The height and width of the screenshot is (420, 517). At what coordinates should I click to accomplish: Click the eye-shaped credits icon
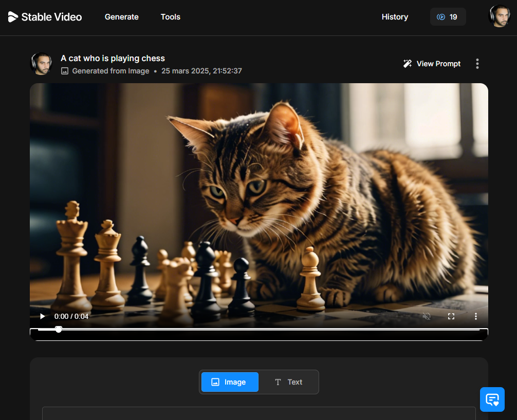pos(441,16)
